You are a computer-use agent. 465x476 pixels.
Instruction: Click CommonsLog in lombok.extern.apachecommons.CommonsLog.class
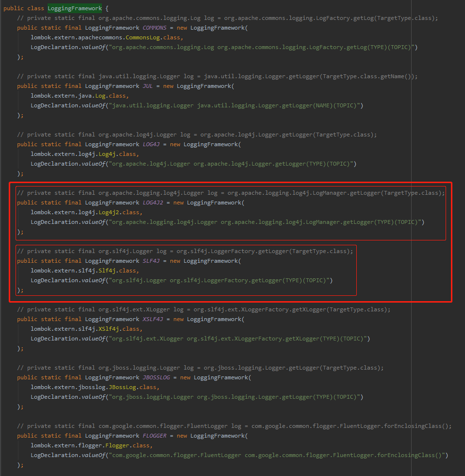143,37
